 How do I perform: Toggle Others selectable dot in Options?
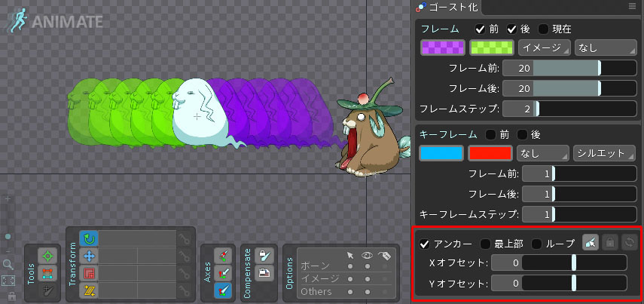(350, 292)
